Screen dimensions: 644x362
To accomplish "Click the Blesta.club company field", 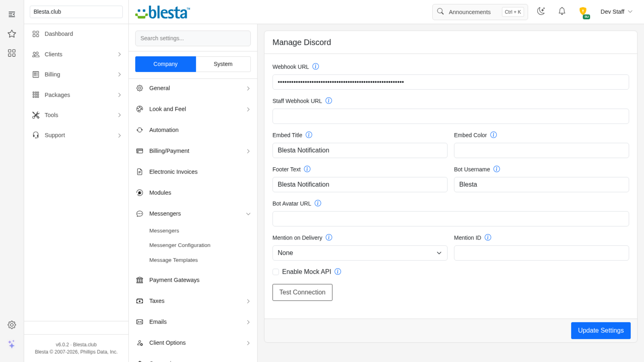I will click(76, 12).
